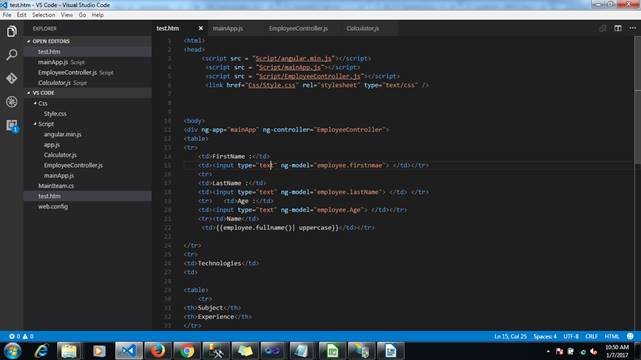Open web.config in the file tree

[x=53, y=206]
